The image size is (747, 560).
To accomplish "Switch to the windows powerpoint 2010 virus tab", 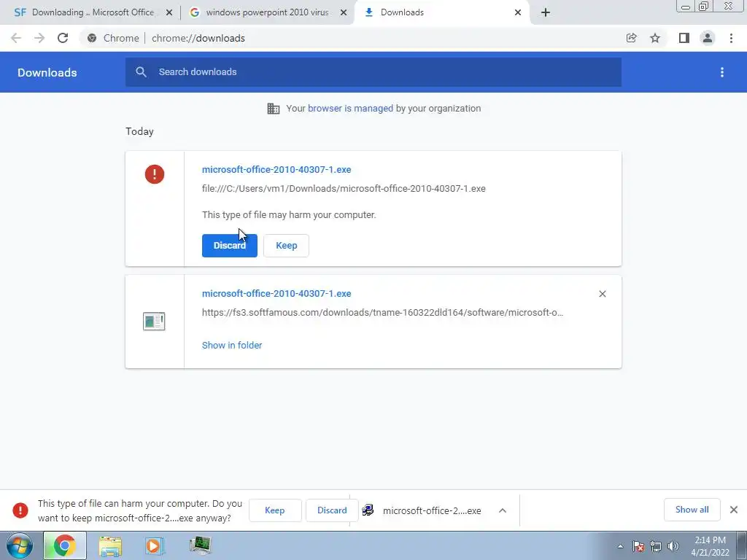I will coord(267,12).
